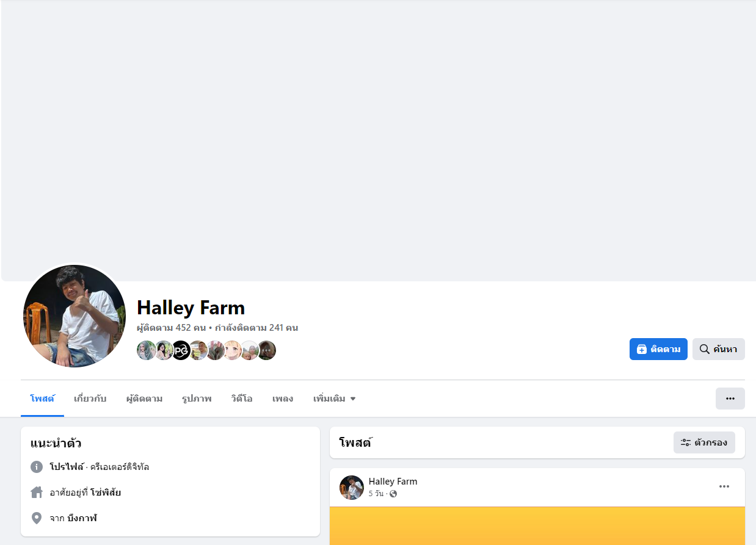756x545 pixels.
Task: Open the post options three-dots menu
Action: click(724, 486)
